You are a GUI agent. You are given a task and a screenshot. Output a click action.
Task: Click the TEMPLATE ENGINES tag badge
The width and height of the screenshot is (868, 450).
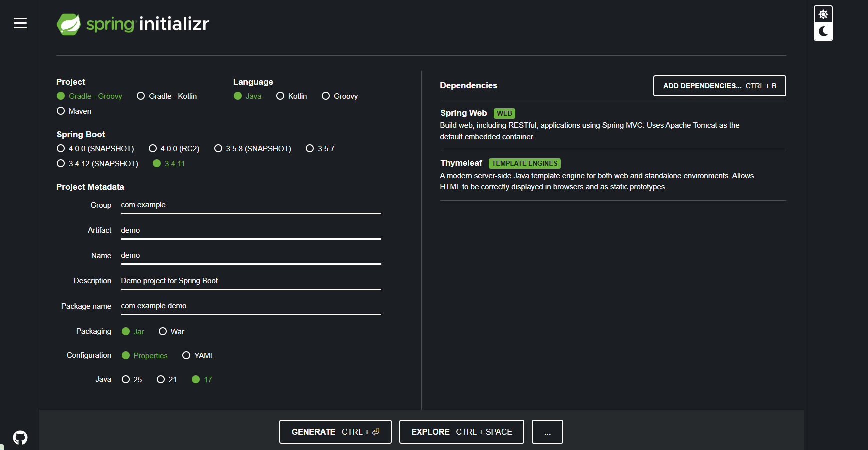tap(524, 163)
